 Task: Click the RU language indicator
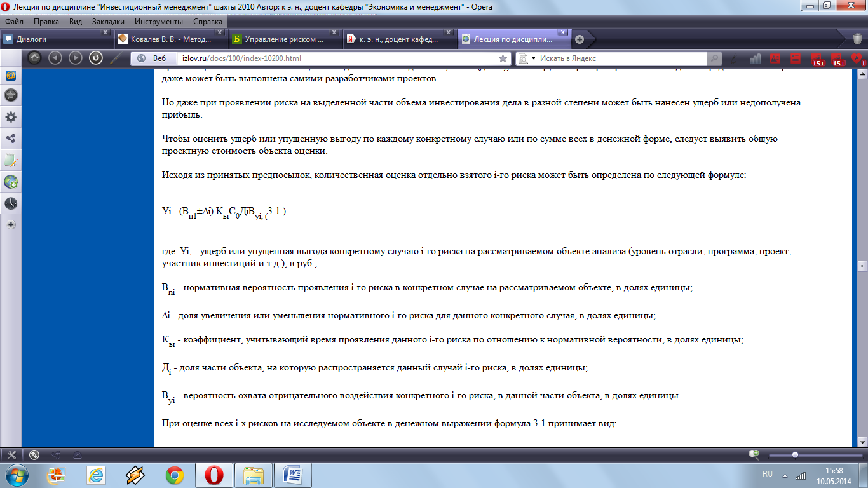point(768,474)
